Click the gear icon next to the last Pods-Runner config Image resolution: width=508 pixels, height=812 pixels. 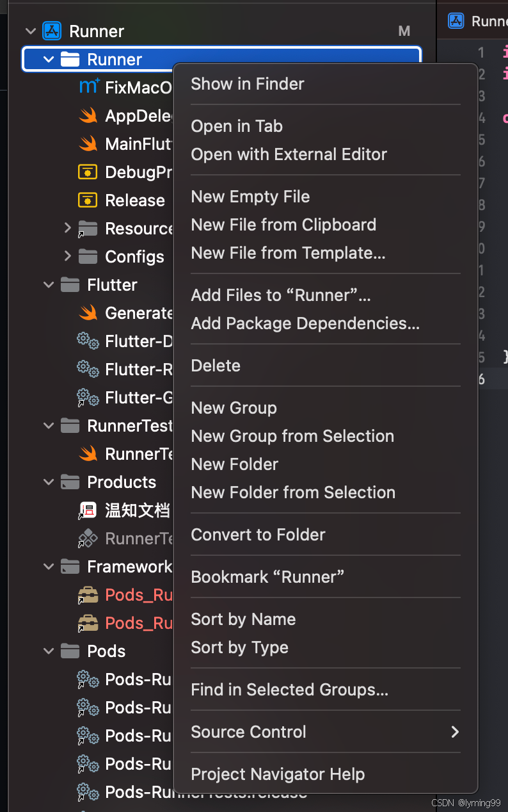pos(87,792)
